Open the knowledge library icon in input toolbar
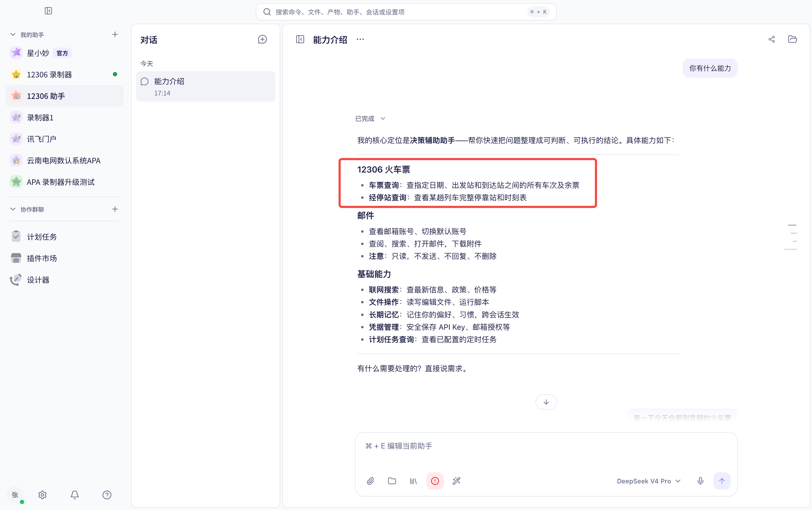The height and width of the screenshot is (510, 812). 414,481
